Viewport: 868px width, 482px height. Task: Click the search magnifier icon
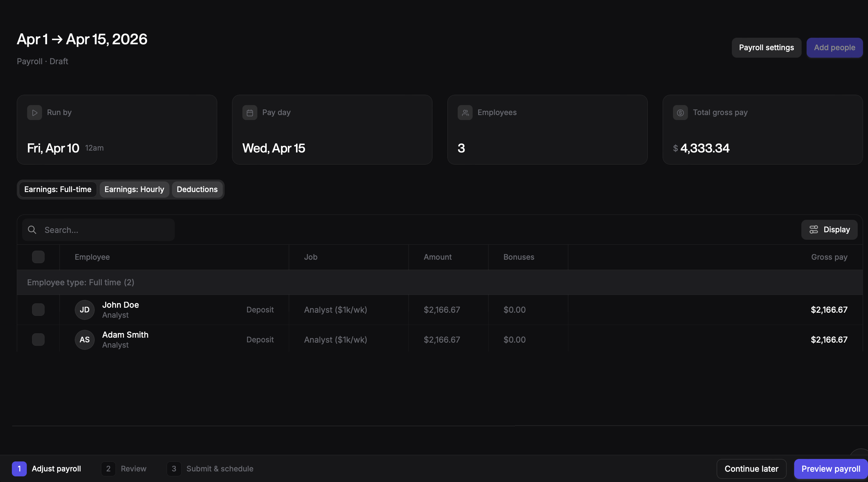point(32,230)
